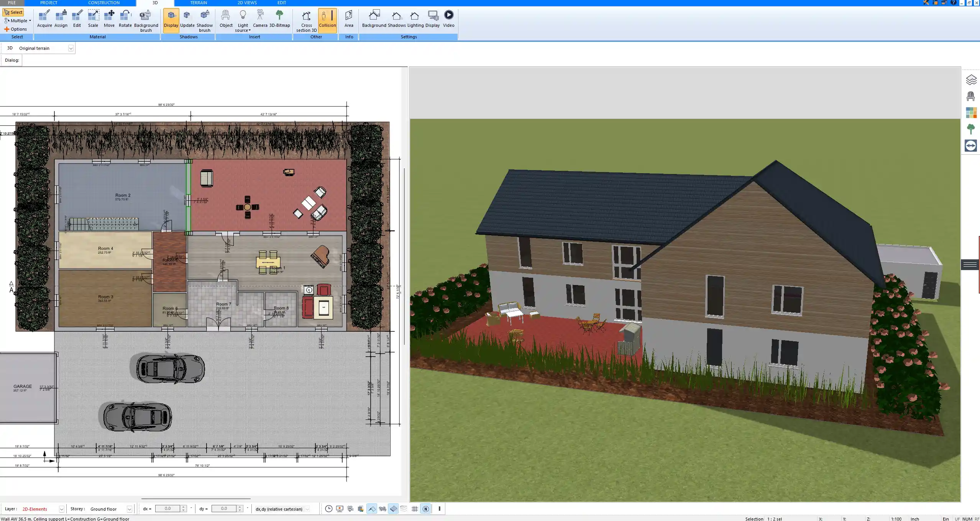Open the materials catalog in the right sidebar
The image size is (980, 521).
[x=971, y=112]
